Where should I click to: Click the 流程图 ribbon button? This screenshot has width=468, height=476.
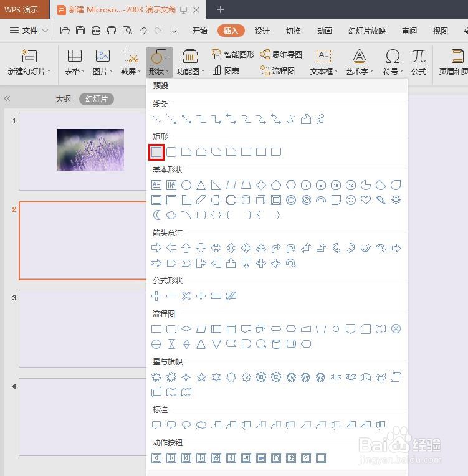tap(277, 71)
